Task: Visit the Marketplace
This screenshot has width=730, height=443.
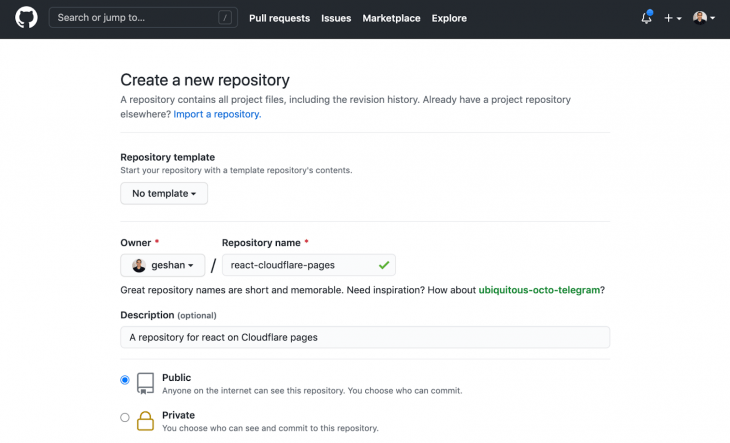Action: coord(391,18)
